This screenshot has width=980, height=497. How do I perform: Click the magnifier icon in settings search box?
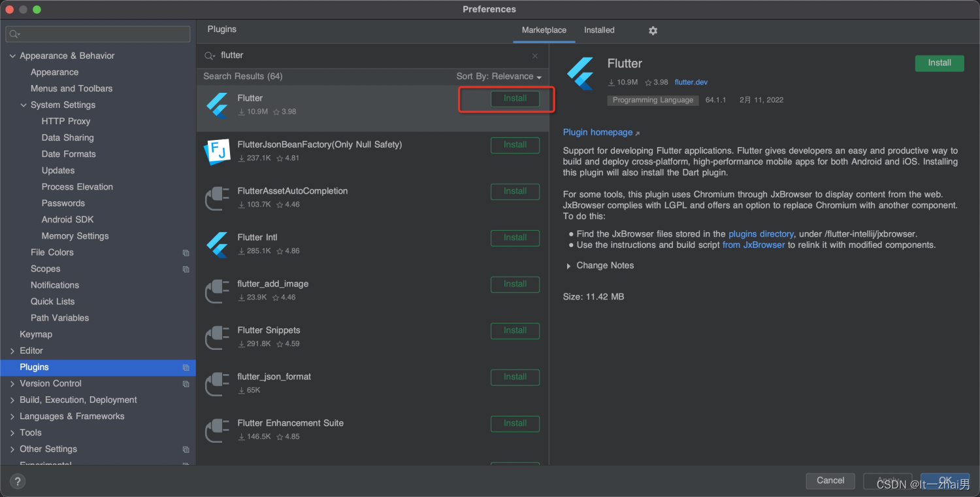pyautogui.click(x=14, y=34)
